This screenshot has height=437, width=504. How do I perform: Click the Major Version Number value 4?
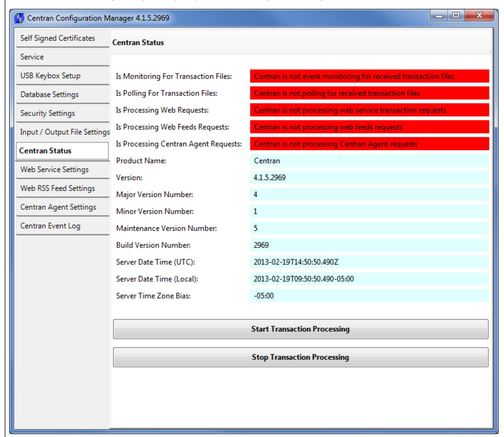(x=370, y=195)
